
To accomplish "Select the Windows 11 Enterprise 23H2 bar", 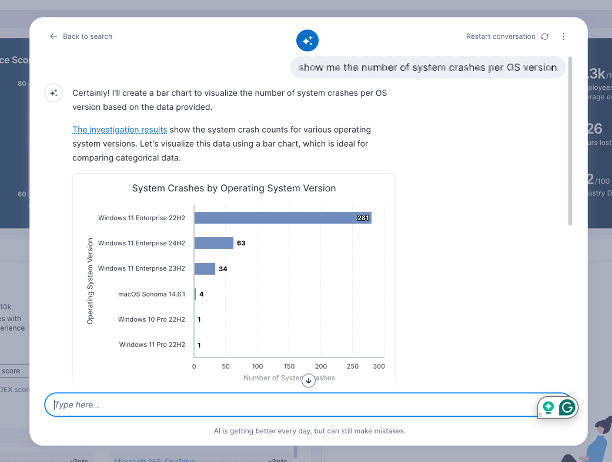I will (x=204, y=268).
